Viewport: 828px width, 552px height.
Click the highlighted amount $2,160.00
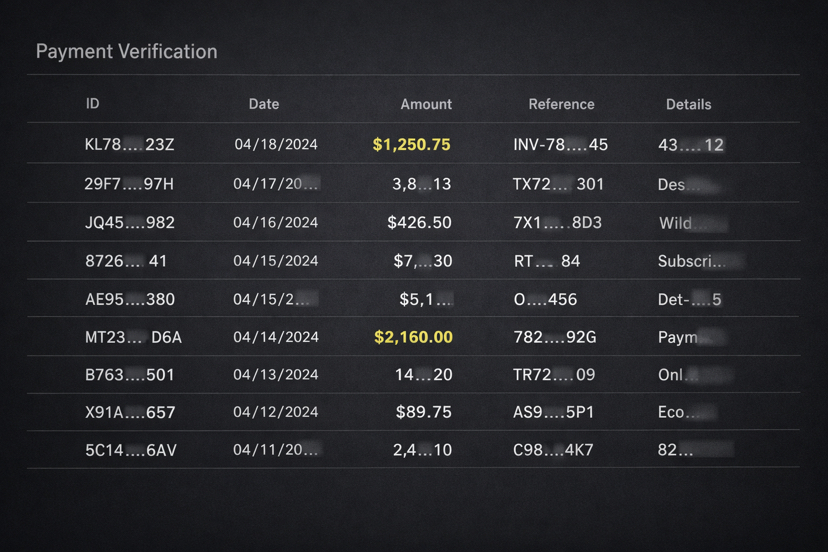[413, 337]
